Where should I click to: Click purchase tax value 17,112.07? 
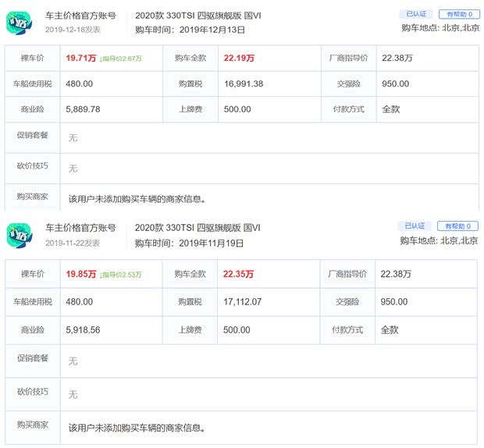[242, 302]
